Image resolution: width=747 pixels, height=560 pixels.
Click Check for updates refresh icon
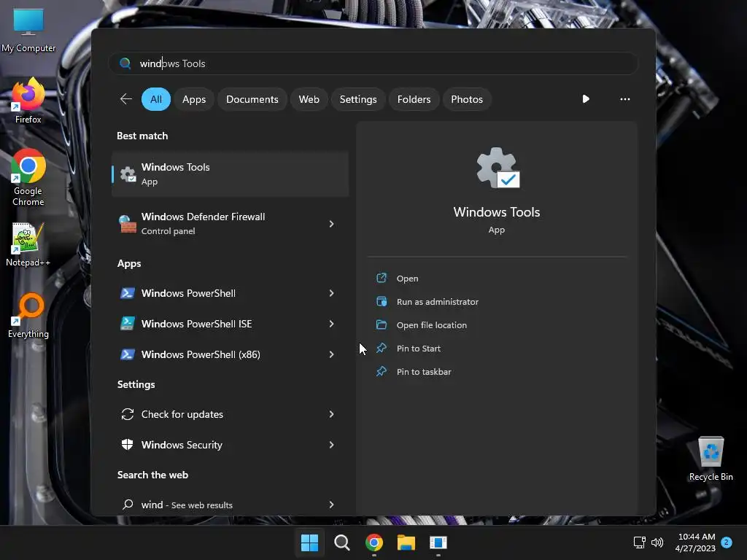tap(127, 414)
